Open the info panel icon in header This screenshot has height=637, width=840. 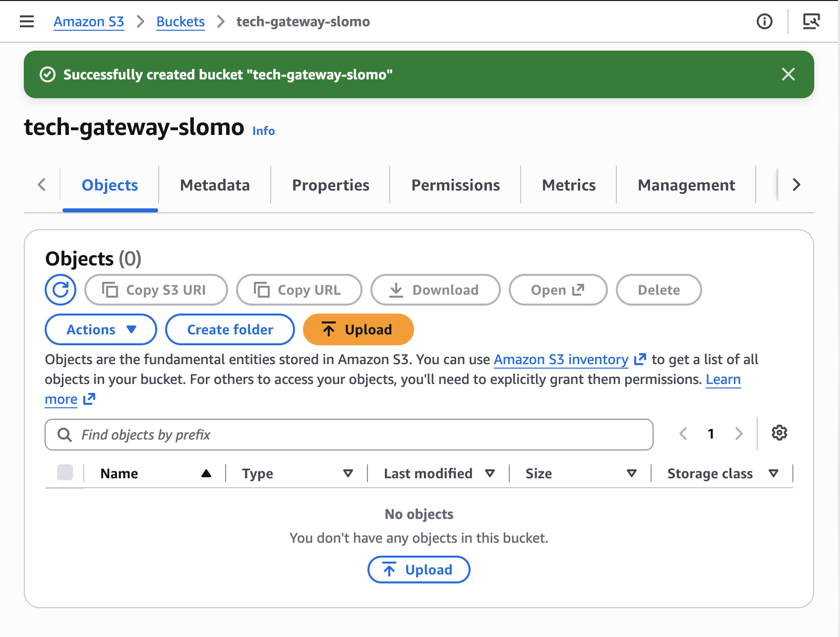coord(764,21)
